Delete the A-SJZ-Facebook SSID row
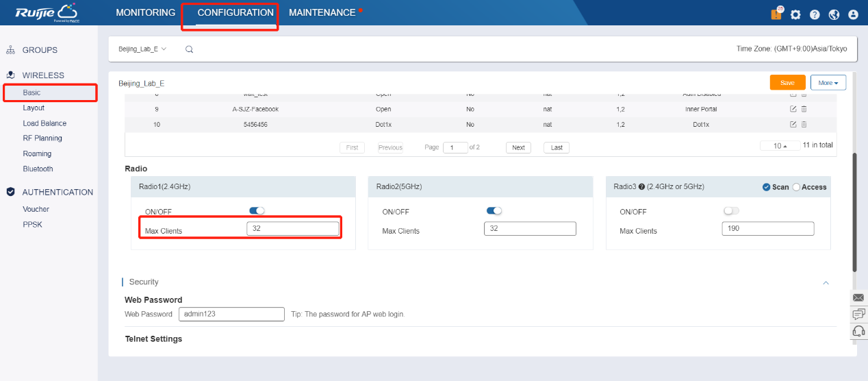This screenshot has height=381, width=868. 804,109
